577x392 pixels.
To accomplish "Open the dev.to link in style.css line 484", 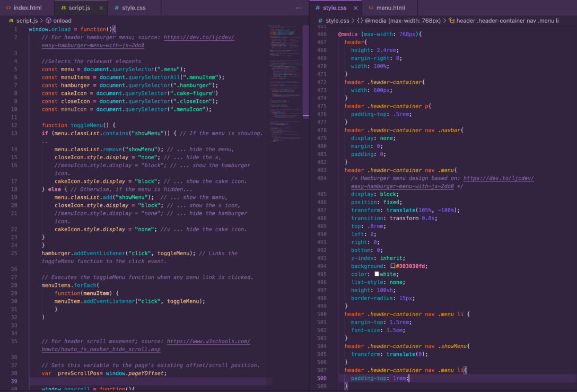I will (498, 178).
